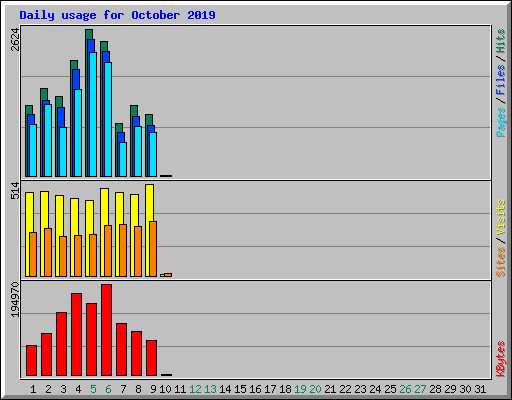Click green weekend day label 12
The height and width of the screenshot is (400, 512).
point(195,389)
